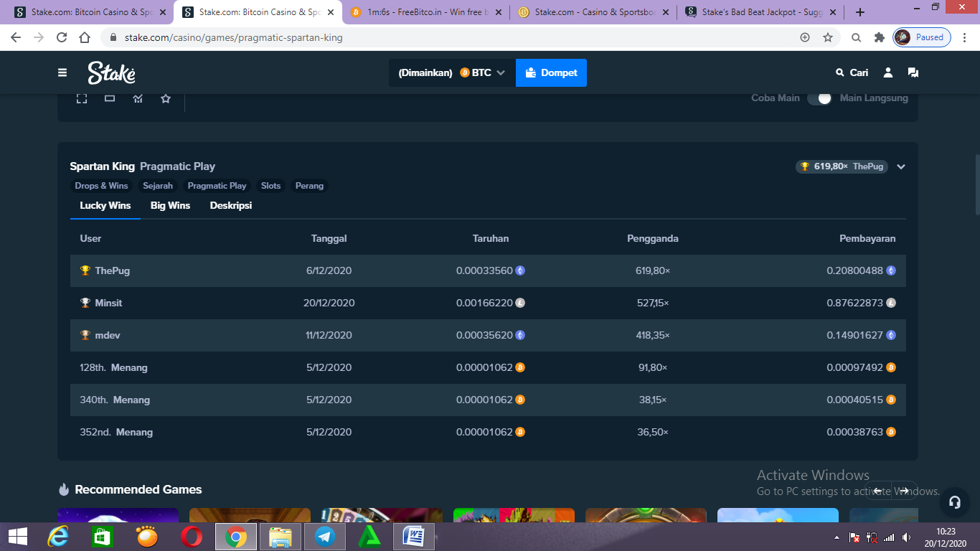Open a new browser tab

[x=860, y=12]
